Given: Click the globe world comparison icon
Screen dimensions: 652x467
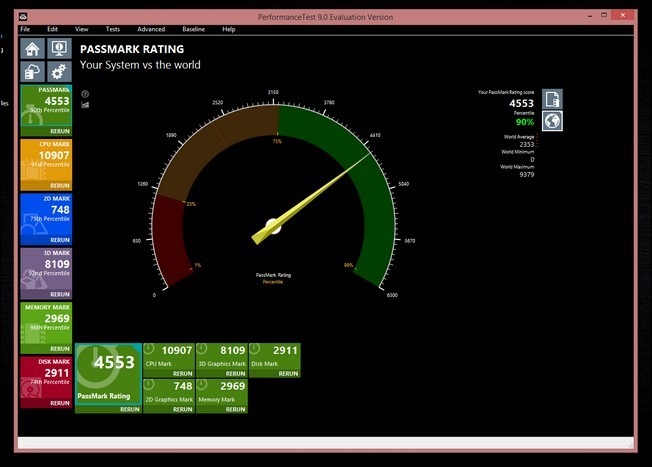Looking at the screenshot, I should point(552,121).
